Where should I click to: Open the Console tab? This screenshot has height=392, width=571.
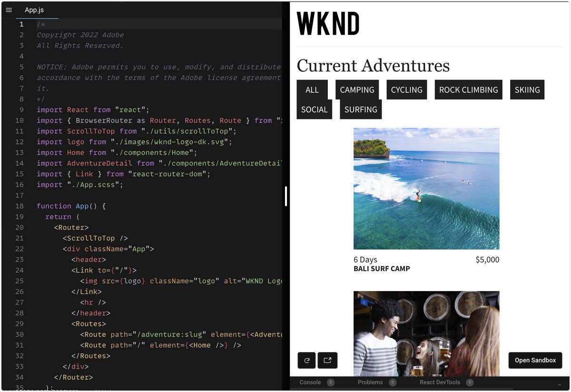pos(310,382)
